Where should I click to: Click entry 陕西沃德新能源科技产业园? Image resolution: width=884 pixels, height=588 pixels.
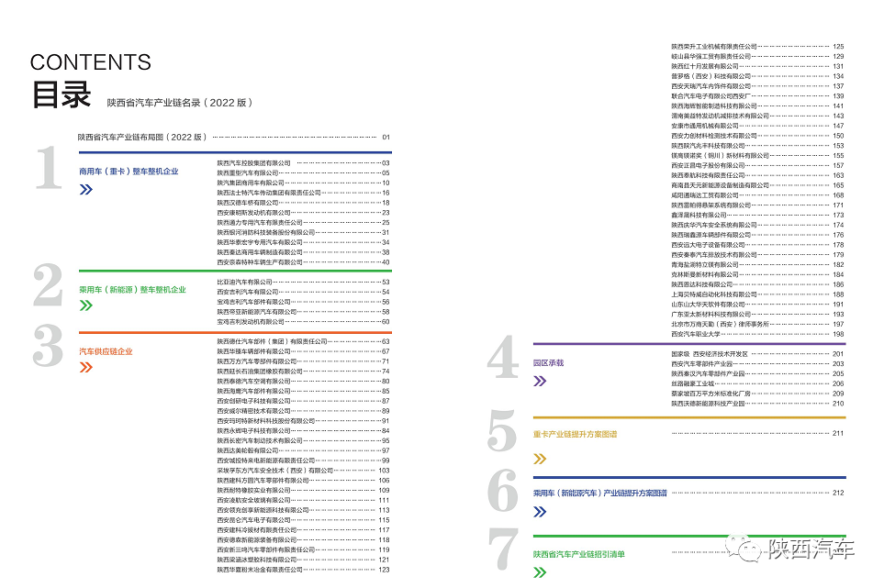pos(708,404)
